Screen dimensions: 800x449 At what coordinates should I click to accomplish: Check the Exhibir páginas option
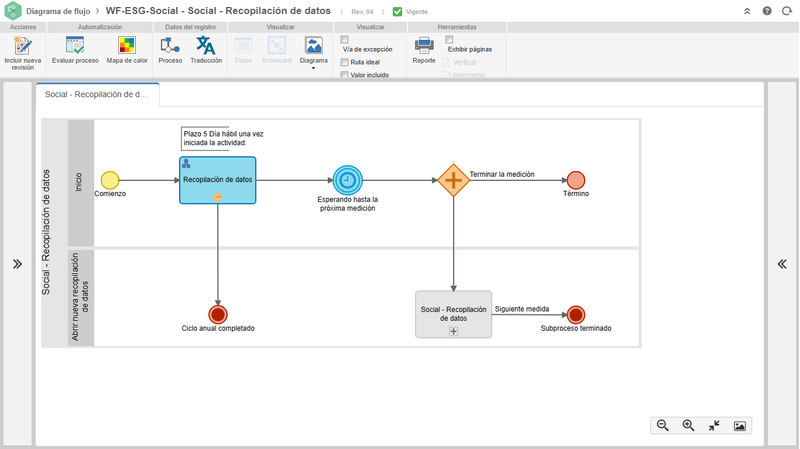(449, 39)
